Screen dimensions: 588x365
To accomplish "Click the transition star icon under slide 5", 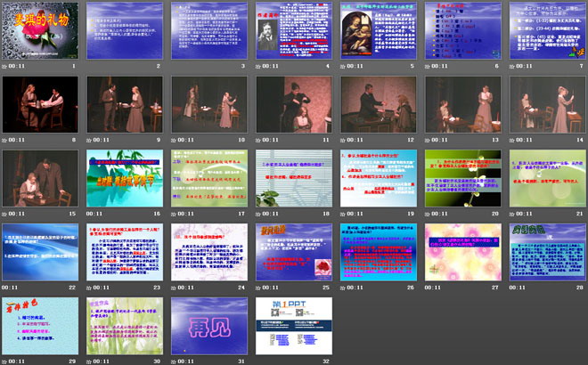I will point(342,67).
